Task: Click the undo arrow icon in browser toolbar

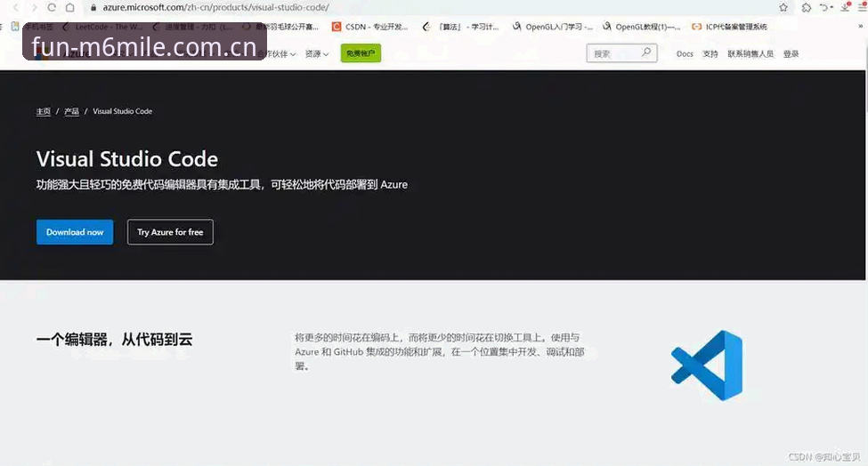Action: pyautogui.click(x=825, y=7)
